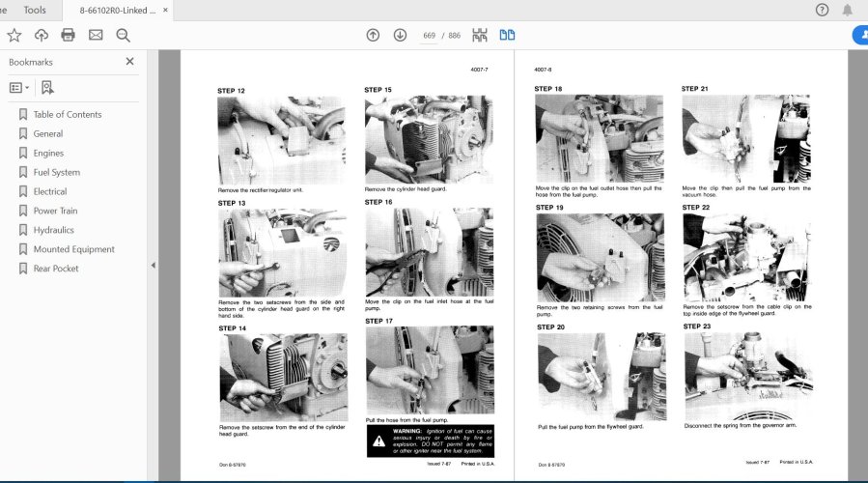Toggle the fit page display icon
Viewport: 868px width, 483px height.
point(480,35)
